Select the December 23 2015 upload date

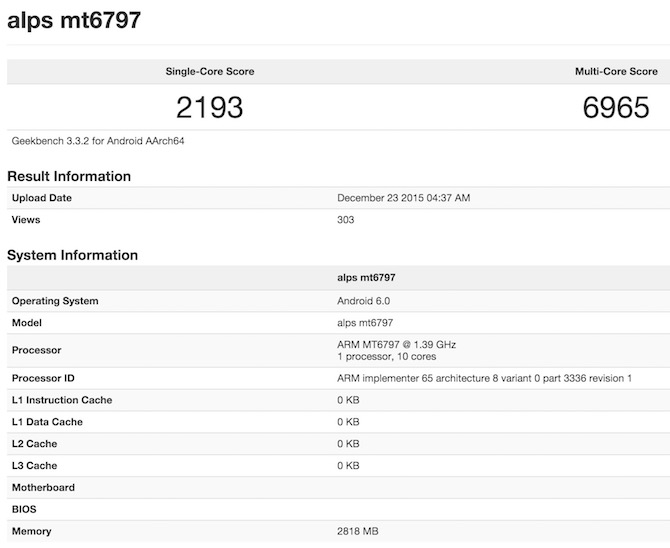pos(404,198)
